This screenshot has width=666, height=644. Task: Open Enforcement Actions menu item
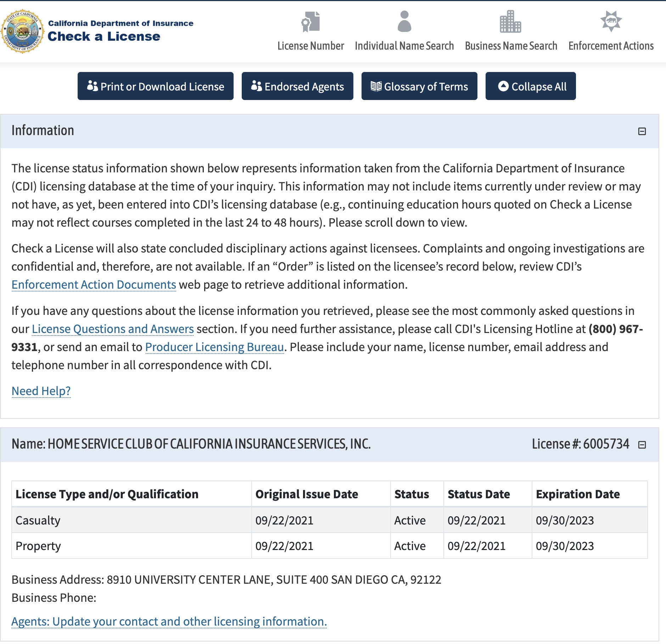click(x=611, y=46)
